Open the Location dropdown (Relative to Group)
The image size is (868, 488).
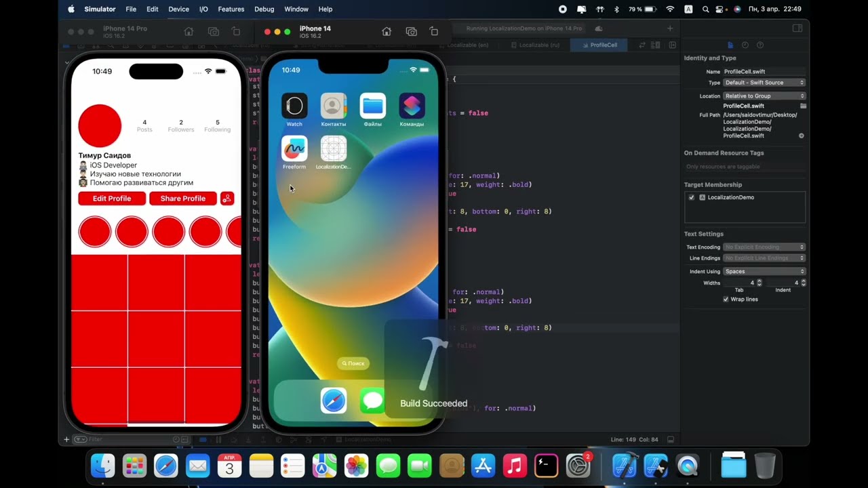click(764, 96)
